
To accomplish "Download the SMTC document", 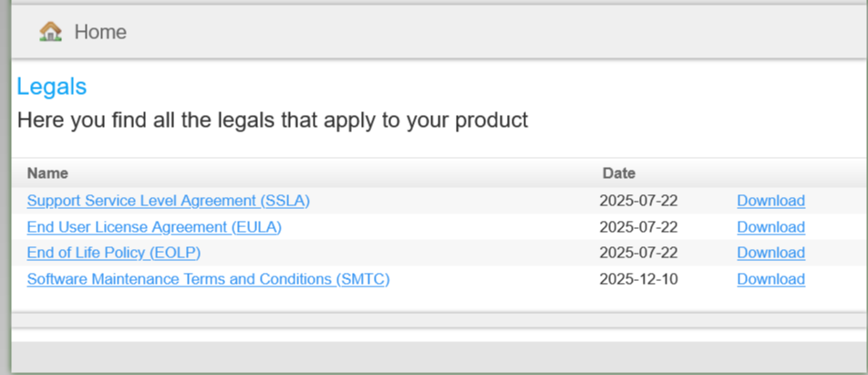I will point(770,279).
